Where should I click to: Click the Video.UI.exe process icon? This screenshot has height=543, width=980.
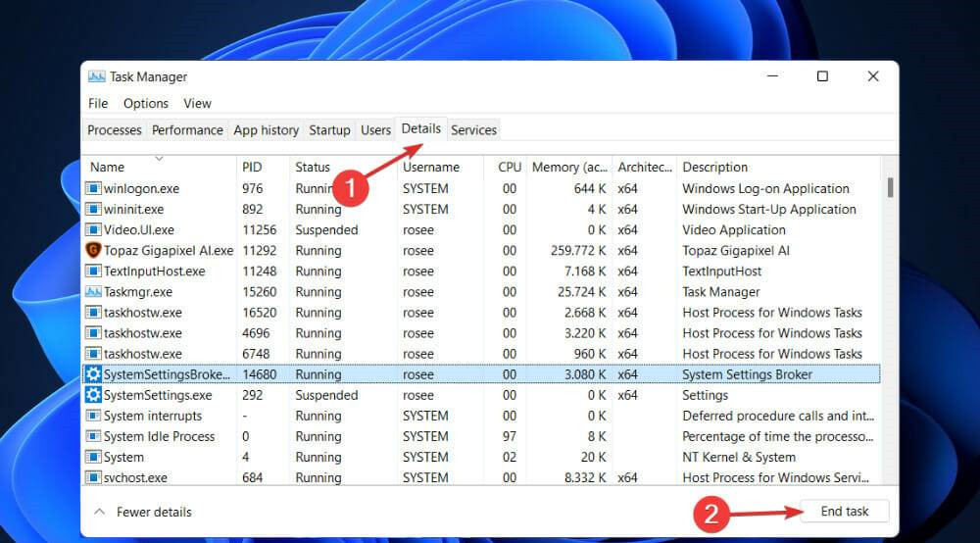(94, 229)
